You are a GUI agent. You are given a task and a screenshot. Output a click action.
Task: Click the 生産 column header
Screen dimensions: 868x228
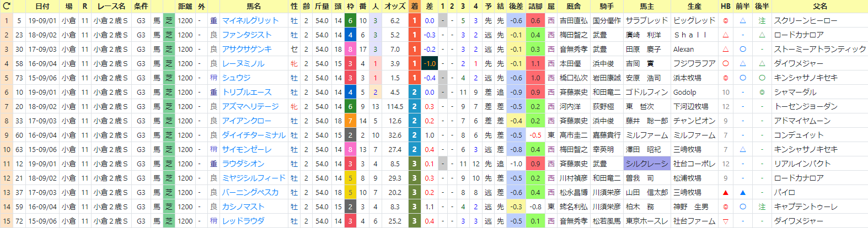pyautogui.click(x=694, y=6)
